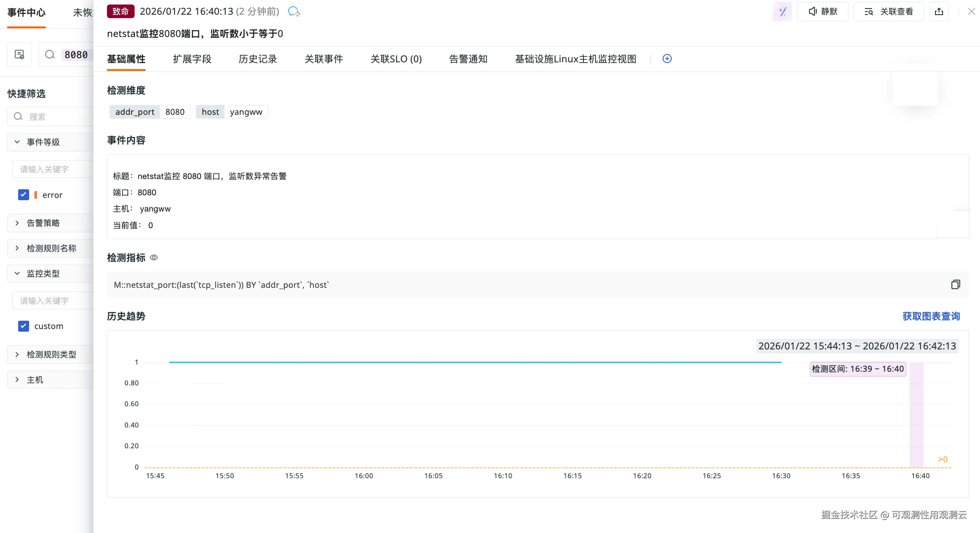Screen dimensions: 980x533
Task: Toggle the eye icon beside 检测指标
Action: (x=154, y=258)
